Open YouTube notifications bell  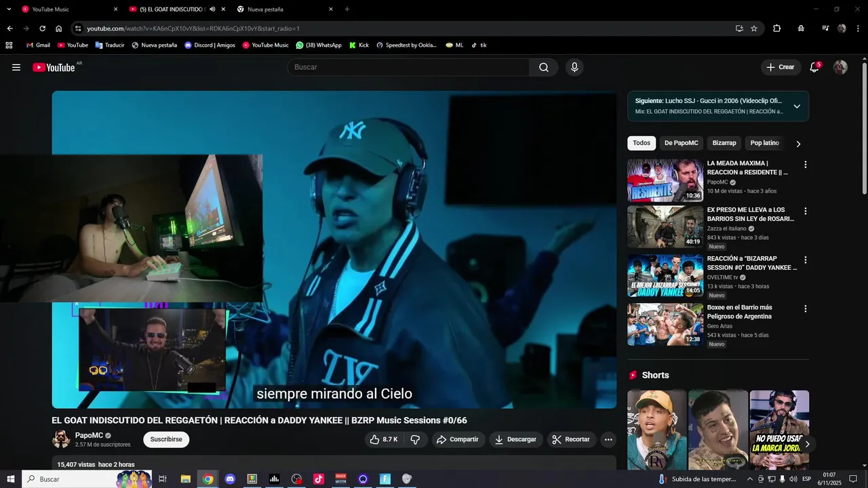click(x=814, y=67)
